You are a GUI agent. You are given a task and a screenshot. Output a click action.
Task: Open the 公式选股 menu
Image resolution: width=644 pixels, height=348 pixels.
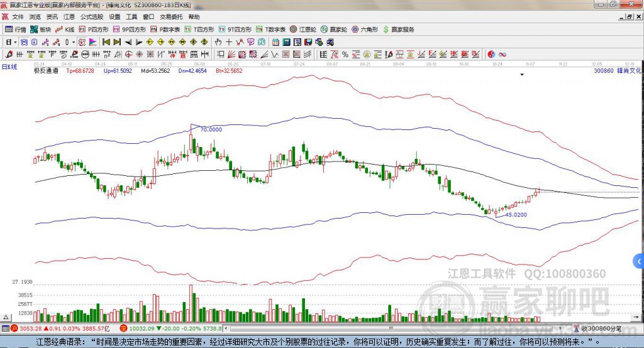tap(92, 17)
